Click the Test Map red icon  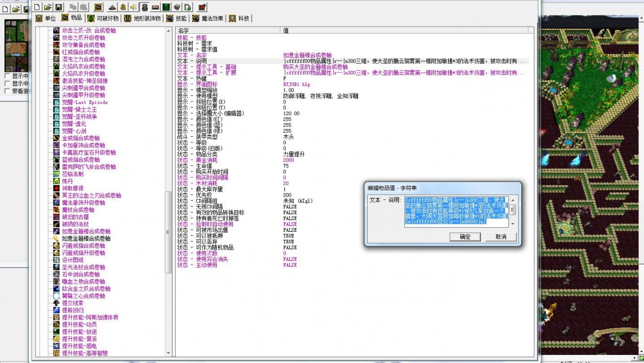pyautogui.click(x=202, y=7)
